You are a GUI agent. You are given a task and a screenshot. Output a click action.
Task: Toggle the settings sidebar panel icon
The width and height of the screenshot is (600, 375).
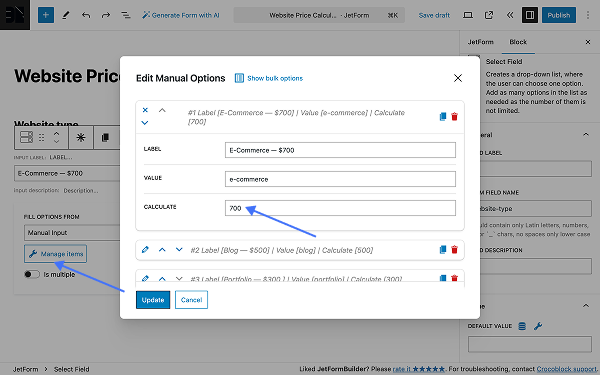[530, 15]
